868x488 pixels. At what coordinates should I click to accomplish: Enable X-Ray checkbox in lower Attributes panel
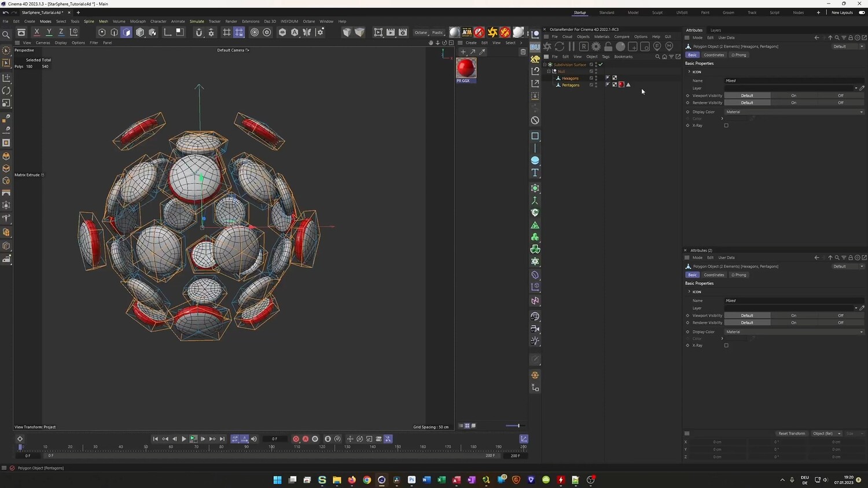(726, 345)
